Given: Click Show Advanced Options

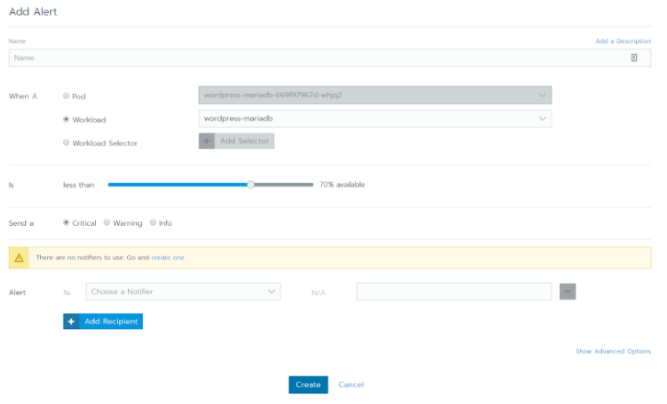Looking at the screenshot, I should 613,351.
